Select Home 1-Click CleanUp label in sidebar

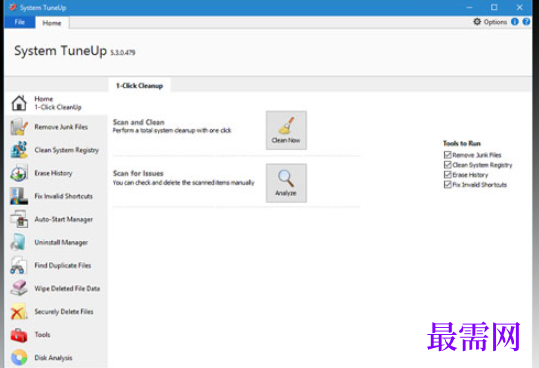point(58,103)
